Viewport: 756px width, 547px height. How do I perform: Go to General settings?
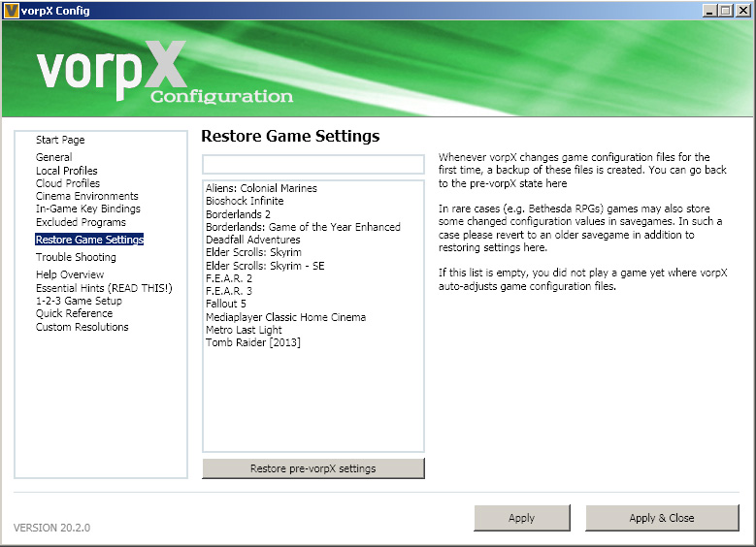[54, 157]
